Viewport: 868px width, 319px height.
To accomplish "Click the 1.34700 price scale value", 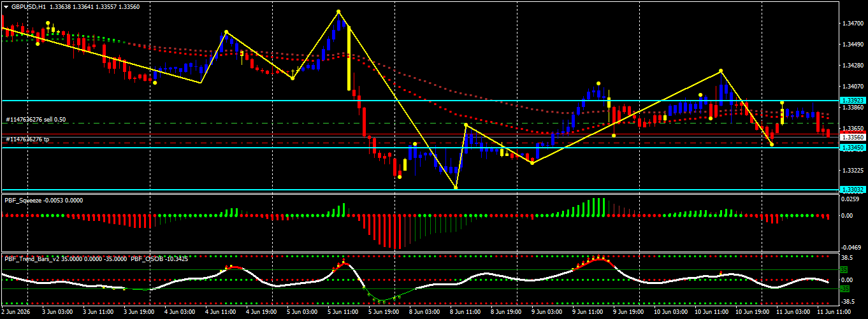I will tap(853, 24).
